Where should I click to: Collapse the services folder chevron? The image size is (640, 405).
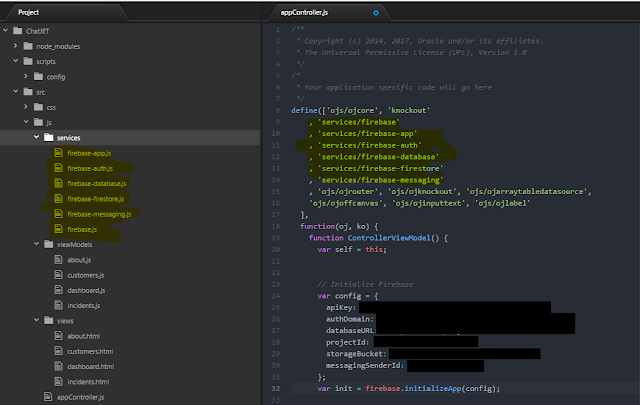(36, 137)
